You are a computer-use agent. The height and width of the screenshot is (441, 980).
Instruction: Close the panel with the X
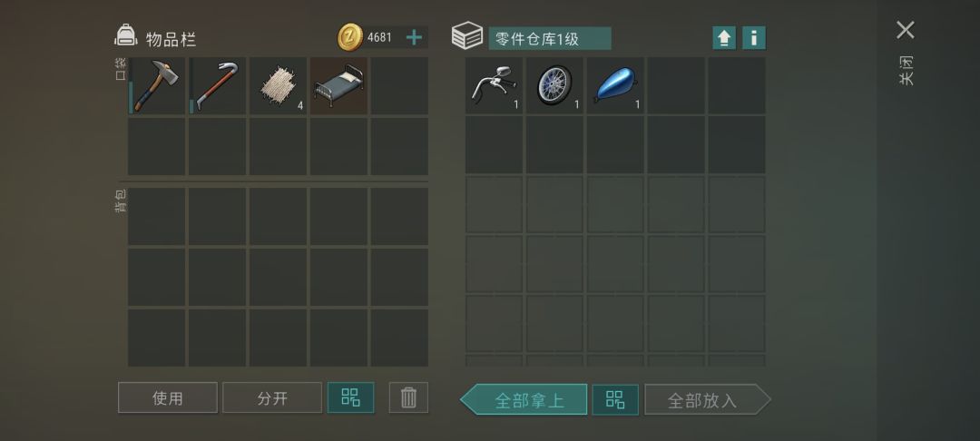coord(905,30)
